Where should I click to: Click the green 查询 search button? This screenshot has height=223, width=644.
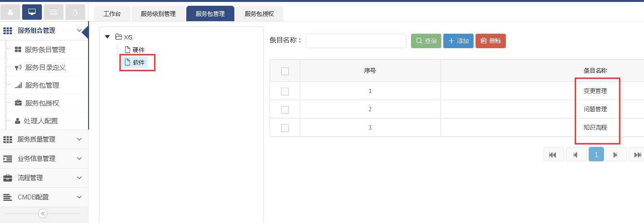tap(426, 41)
